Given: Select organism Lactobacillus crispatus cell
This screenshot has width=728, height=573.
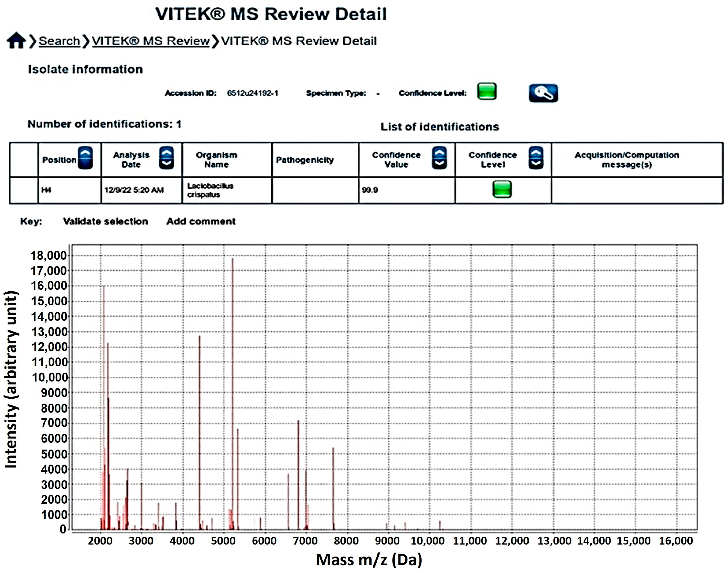Looking at the screenshot, I should coord(227,190).
